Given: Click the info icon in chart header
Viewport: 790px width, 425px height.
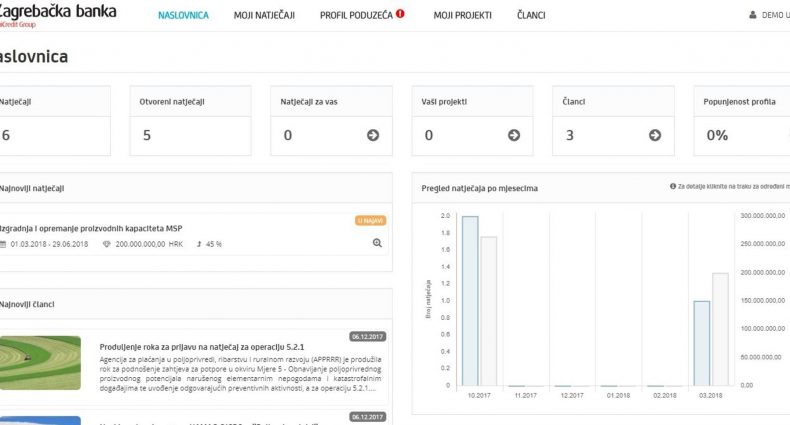Looking at the screenshot, I should (x=673, y=186).
